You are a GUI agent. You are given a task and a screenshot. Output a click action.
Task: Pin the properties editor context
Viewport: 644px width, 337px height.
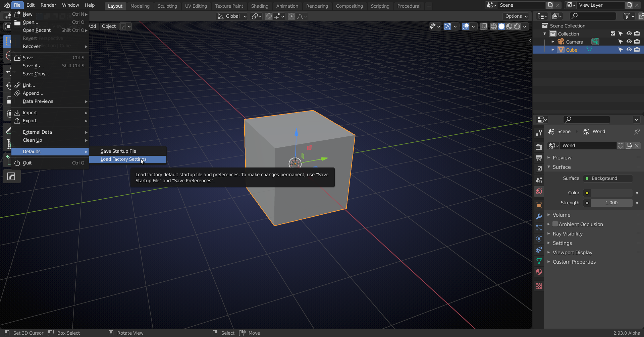(637, 131)
